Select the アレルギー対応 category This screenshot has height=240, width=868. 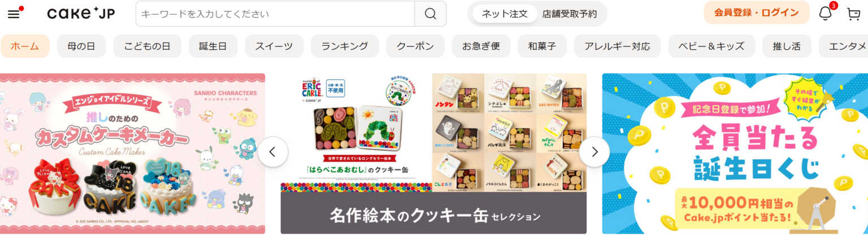617,46
